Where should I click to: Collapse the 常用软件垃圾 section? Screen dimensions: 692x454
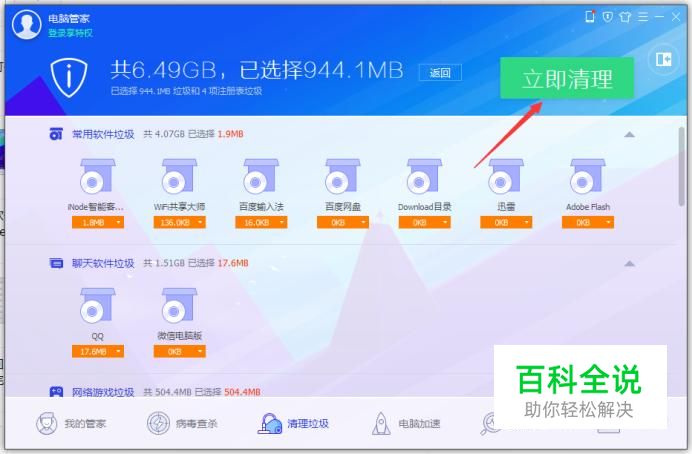coord(629,134)
